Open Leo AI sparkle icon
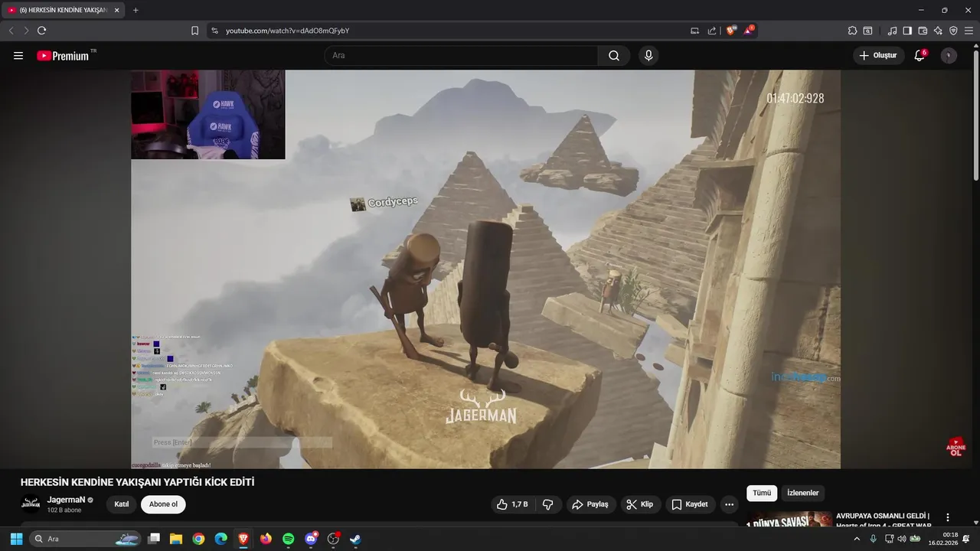Viewport: 980px width, 551px height. click(x=938, y=31)
